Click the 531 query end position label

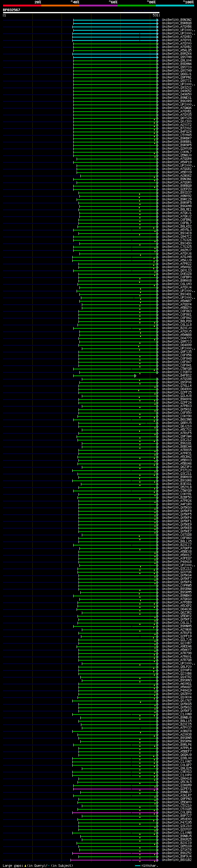[155, 15]
